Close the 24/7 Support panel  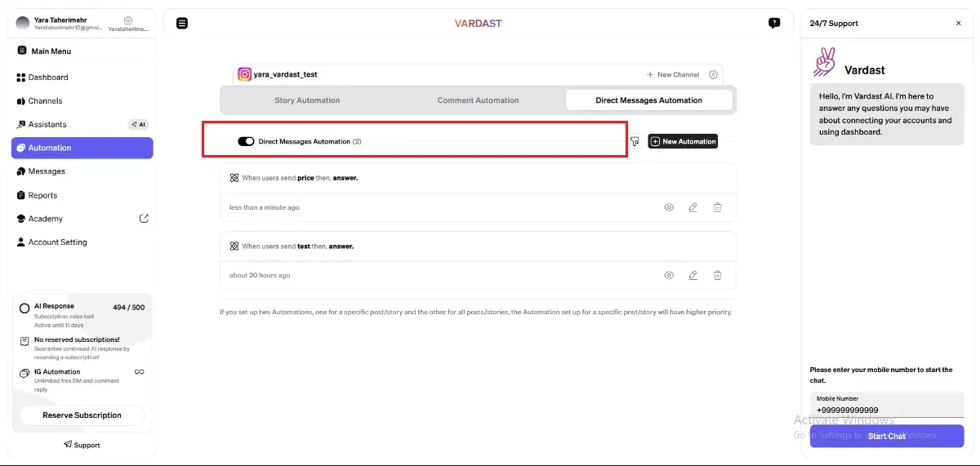[x=959, y=24]
